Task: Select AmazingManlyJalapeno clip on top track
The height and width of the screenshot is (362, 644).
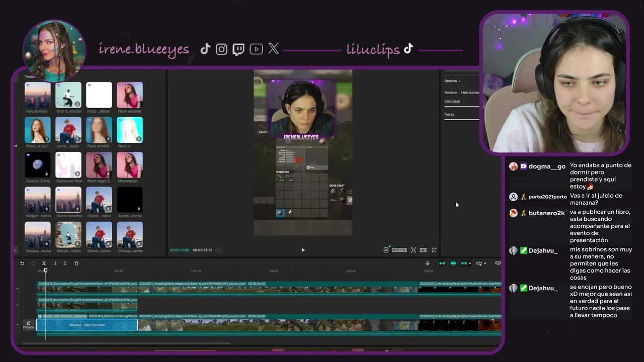Action: click(278, 289)
